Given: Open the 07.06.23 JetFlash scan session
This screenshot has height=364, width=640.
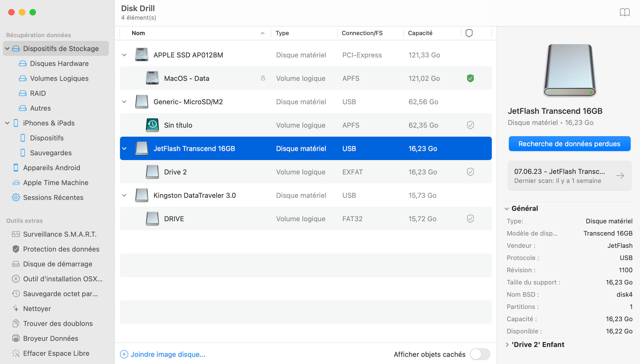Looking at the screenshot, I should 570,176.
